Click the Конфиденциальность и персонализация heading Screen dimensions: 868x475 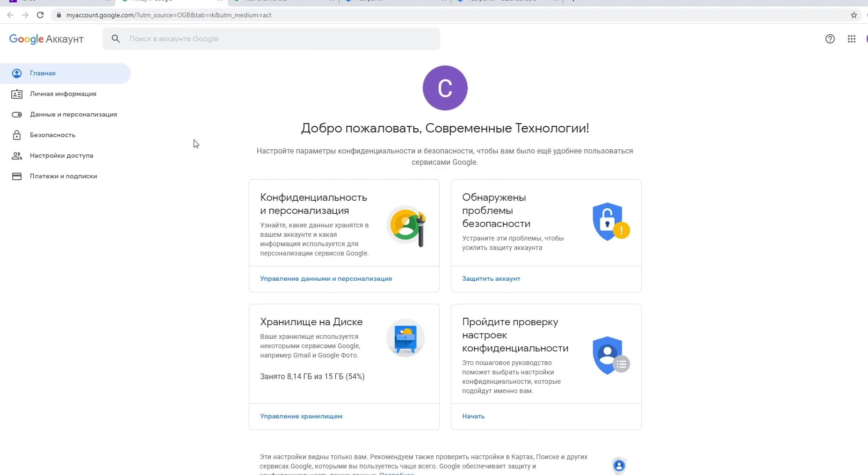tap(314, 204)
